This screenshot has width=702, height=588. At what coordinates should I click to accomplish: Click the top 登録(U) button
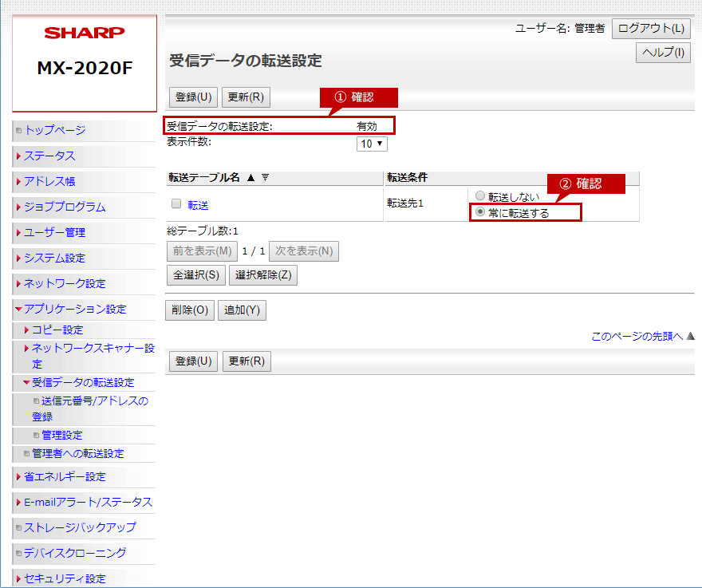coord(193,97)
